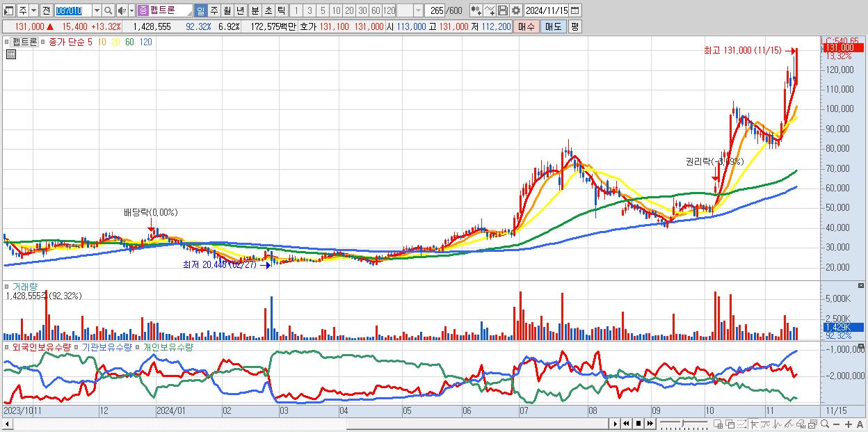868x432 pixels.
Task: Choose the 3 interval button
Action: tap(309, 10)
